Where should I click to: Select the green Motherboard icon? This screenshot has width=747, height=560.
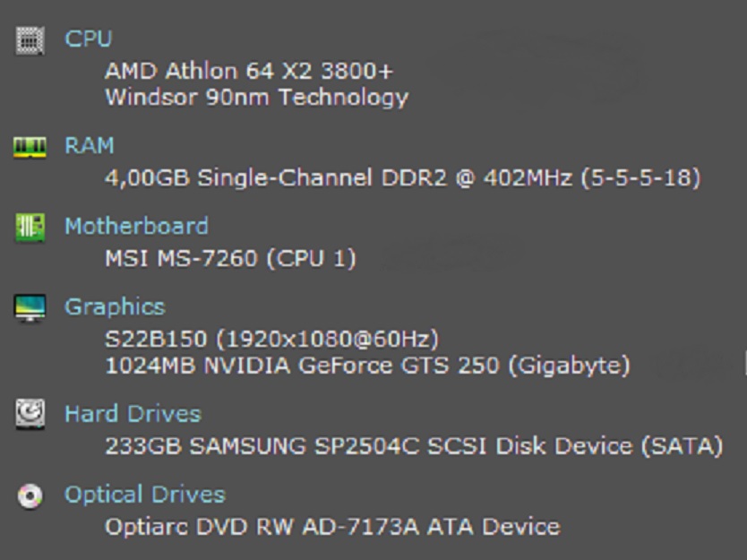tap(30, 228)
